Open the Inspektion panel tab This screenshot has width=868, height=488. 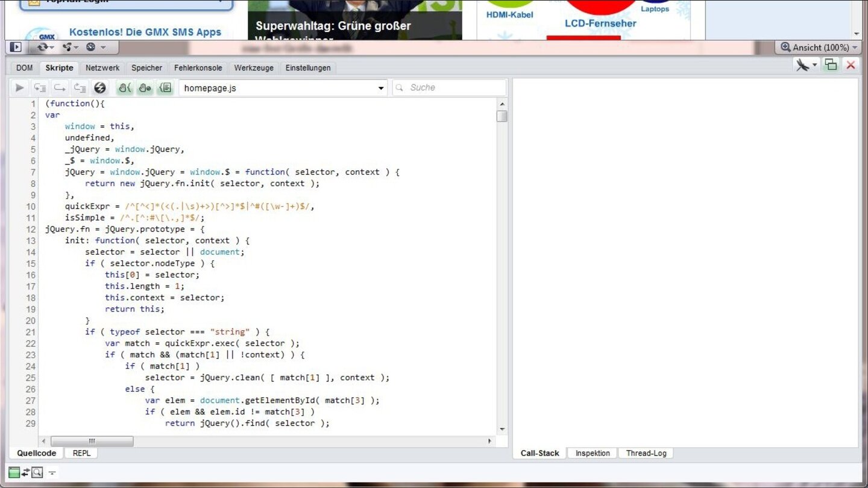pos(593,453)
